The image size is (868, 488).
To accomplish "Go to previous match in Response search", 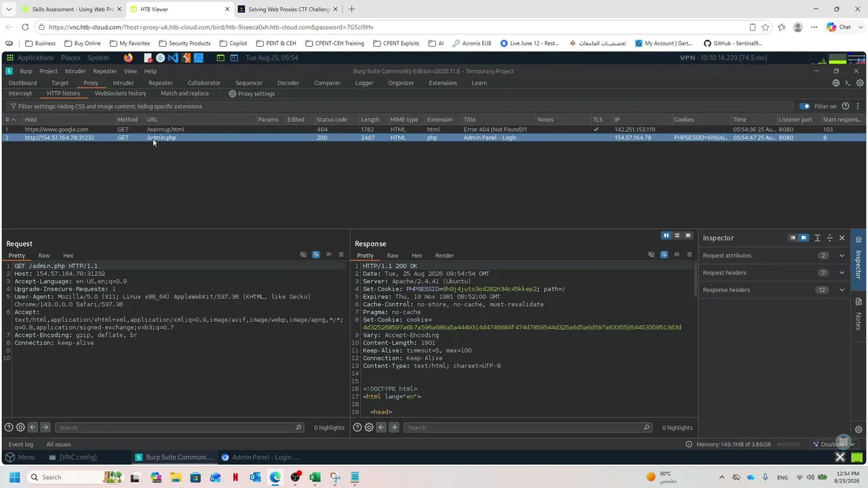I will coord(381,428).
